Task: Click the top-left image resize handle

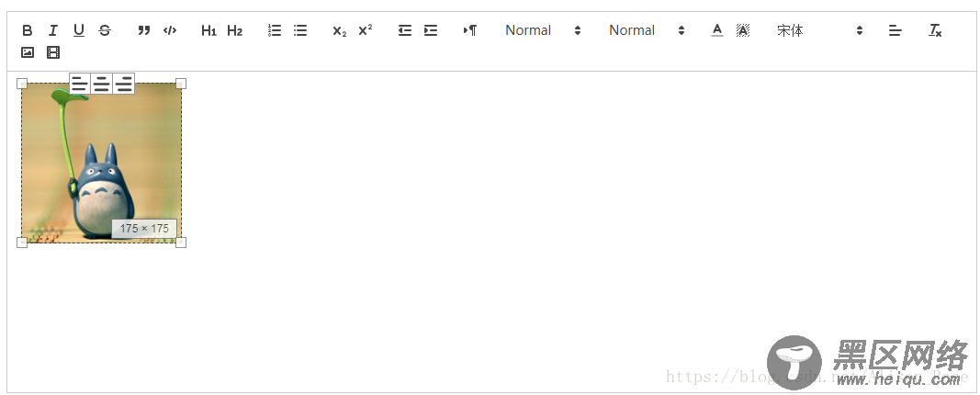Action: point(21,83)
